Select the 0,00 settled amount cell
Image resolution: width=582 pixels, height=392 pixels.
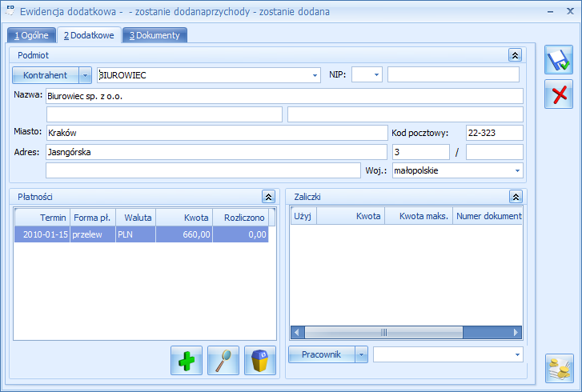(240, 234)
